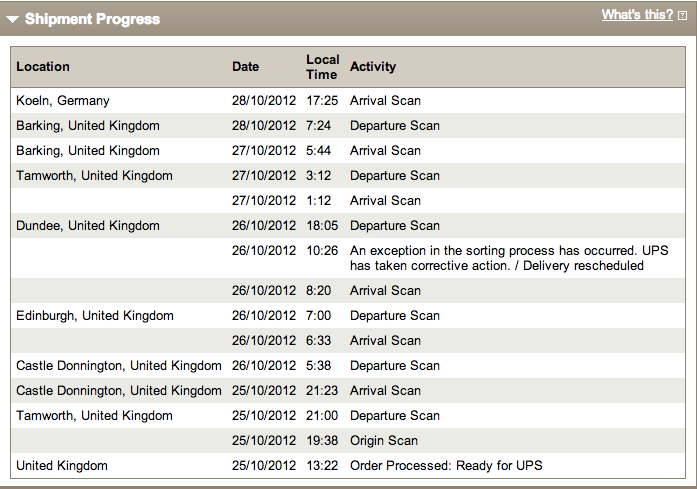Select the Shipment Progress header title

(x=92, y=19)
